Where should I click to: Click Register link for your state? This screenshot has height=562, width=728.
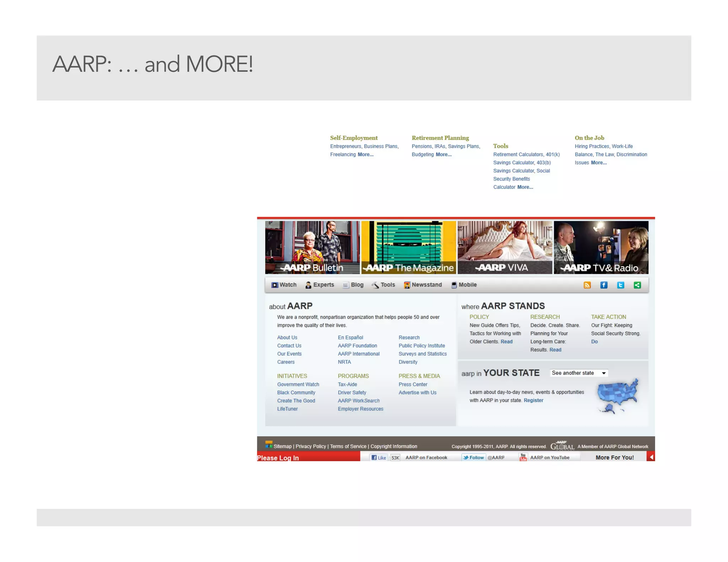533,400
